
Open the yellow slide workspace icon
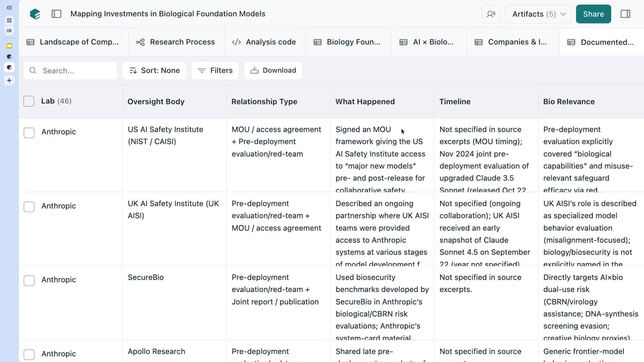9,46
